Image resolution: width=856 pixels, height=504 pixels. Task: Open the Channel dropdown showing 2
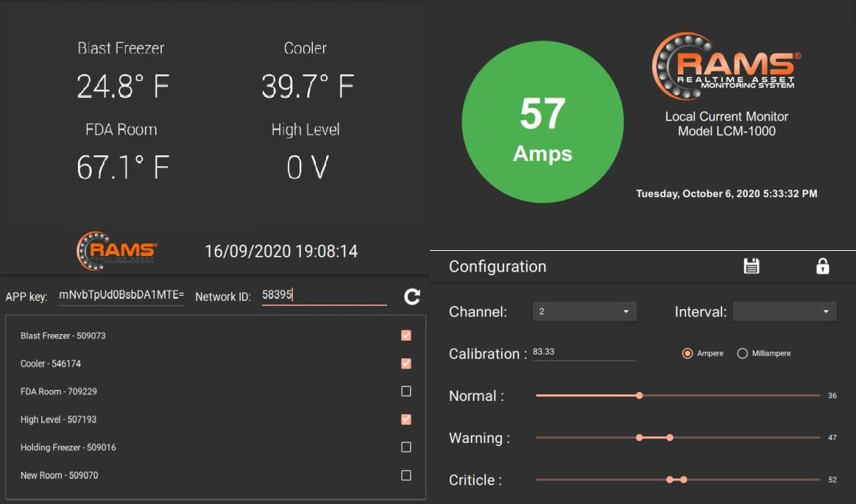coord(584,311)
